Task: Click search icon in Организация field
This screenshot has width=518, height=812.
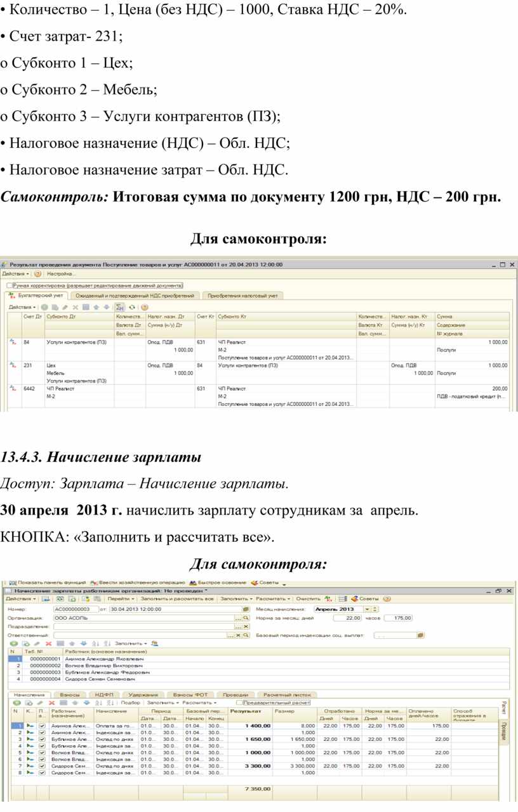Action: (x=245, y=618)
